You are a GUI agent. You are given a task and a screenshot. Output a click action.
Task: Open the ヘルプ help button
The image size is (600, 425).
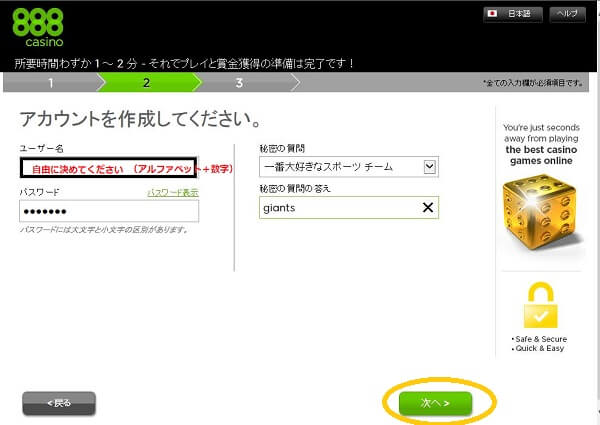pos(567,14)
